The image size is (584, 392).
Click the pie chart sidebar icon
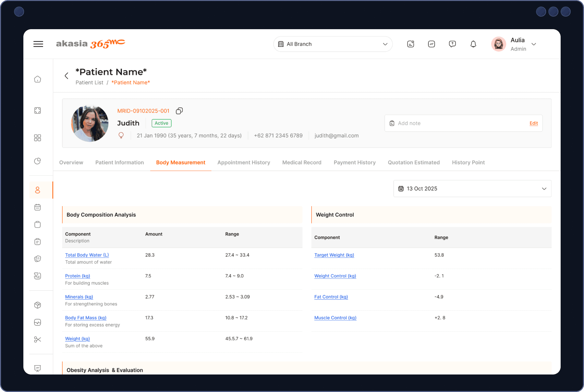(x=38, y=161)
